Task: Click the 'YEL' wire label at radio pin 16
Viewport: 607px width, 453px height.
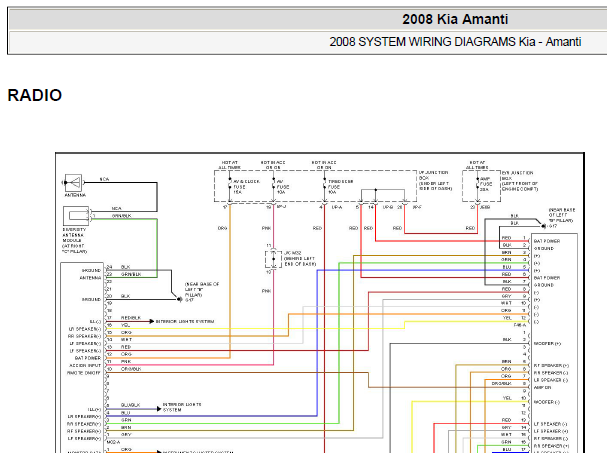Action: point(125,325)
